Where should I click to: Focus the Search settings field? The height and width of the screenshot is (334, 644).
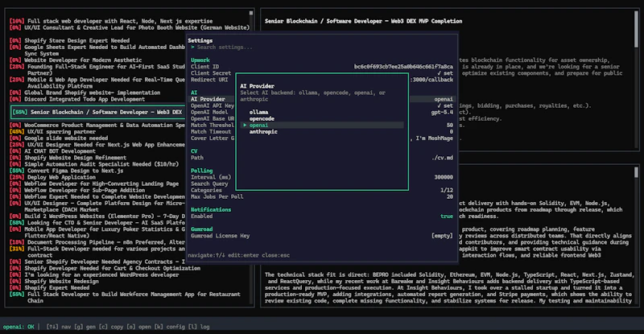tap(322, 47)
